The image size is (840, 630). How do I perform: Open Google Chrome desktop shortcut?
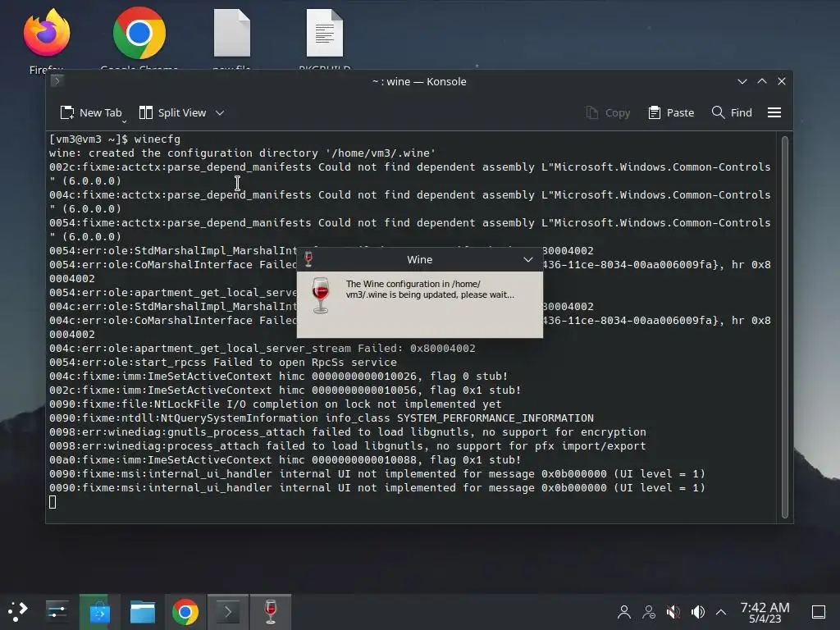pos(139,33)
